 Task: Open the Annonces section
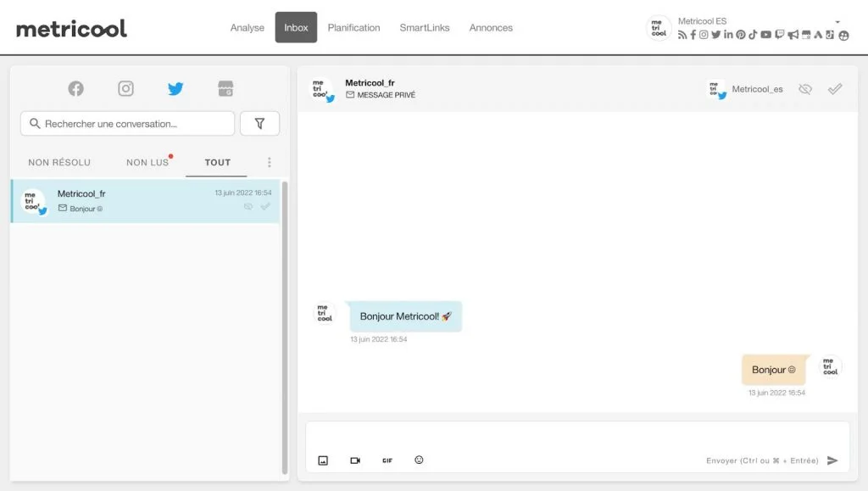(x=491, y=28)
